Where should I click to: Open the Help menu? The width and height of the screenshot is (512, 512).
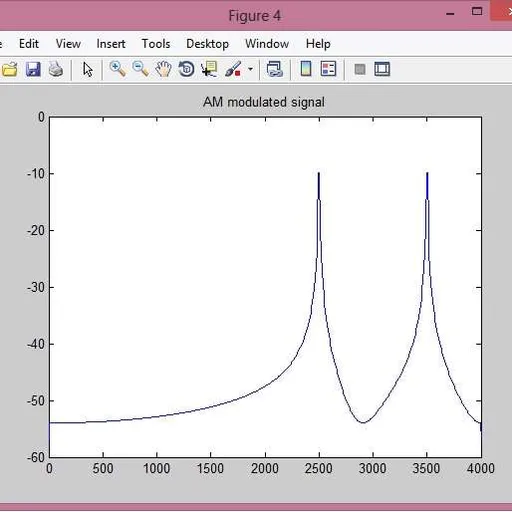[318, 44]
